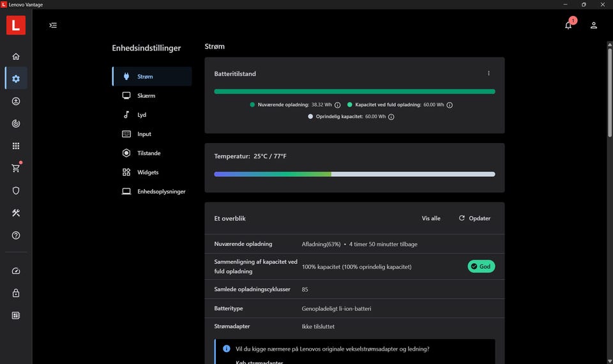Click the Opdater text label
The height and width of the screenshot is (364, 613).
[480, 218]
